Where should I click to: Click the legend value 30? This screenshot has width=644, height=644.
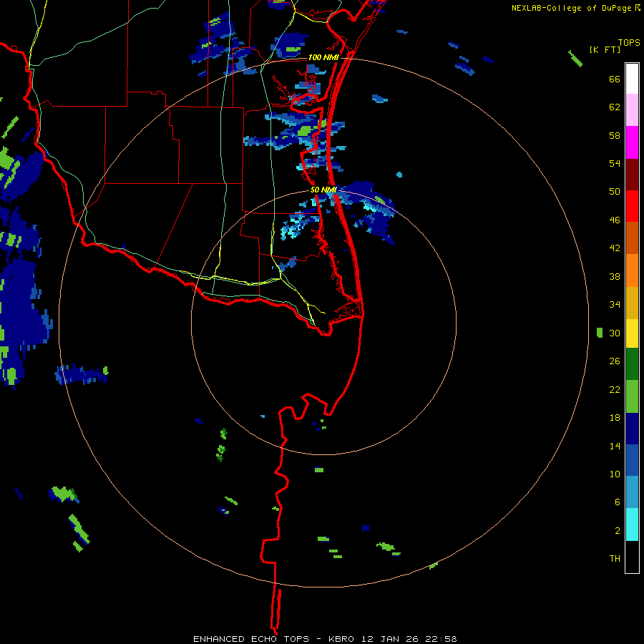615,333
